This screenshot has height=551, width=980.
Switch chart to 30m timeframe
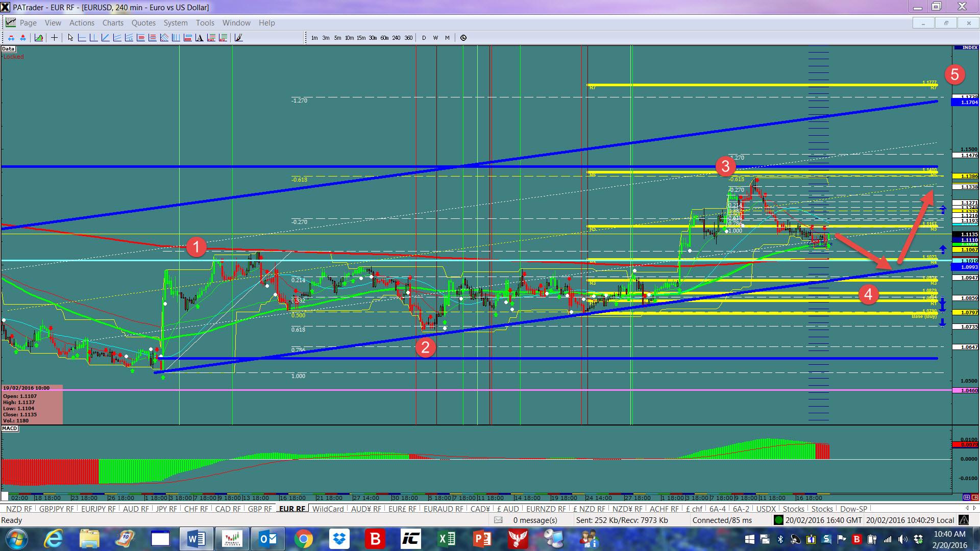(x=373, y=38)
